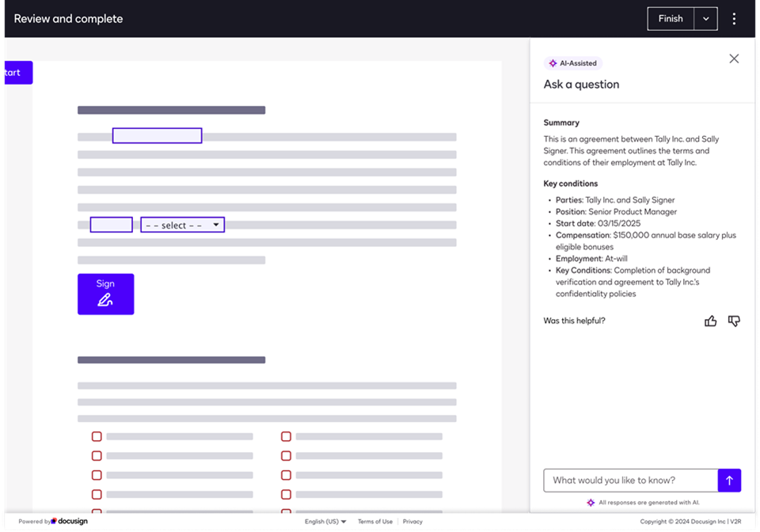Click the sparkle icon beside AI responses disclaimer
The height and width of the screenshot is (532, 760).
pos(591,503)
